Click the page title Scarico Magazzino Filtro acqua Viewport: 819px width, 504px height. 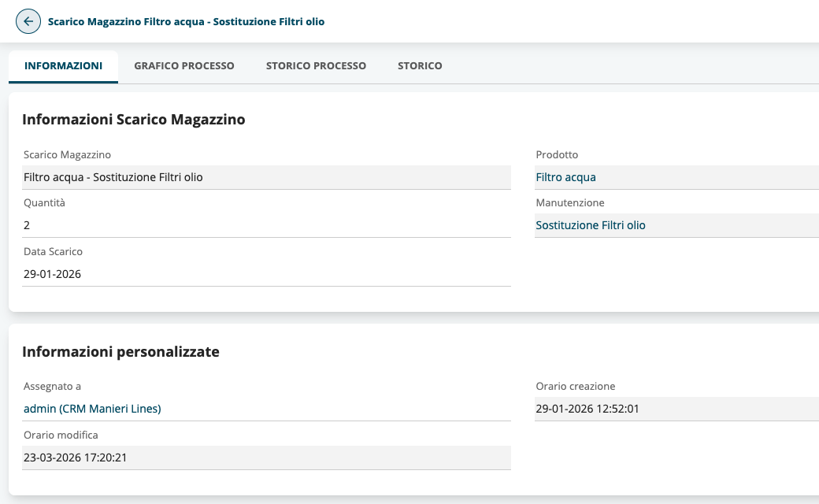click(186, 21)
